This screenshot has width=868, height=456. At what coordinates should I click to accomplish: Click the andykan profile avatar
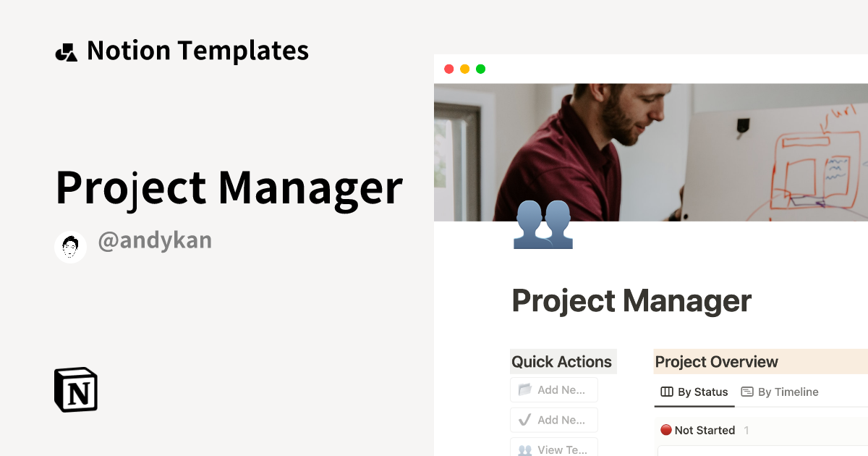[x=71, y=248]
